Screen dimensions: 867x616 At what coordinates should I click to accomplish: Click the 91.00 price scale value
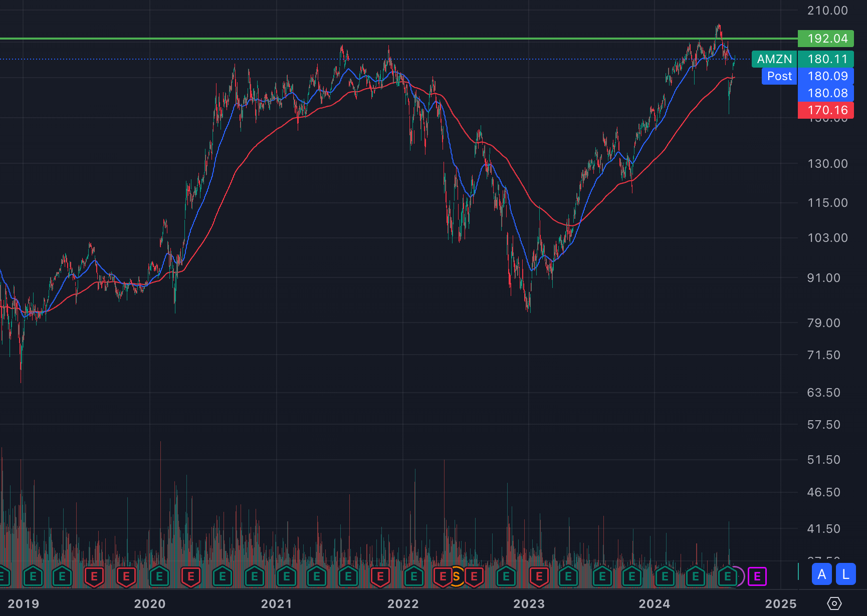click(824, 278)
